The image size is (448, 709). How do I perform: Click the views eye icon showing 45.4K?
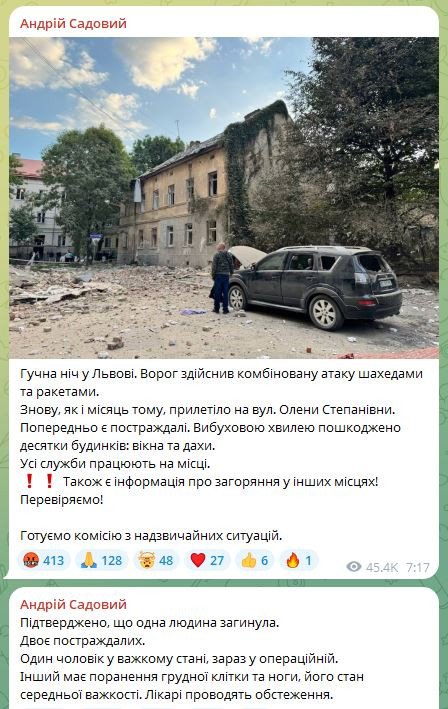354,567
